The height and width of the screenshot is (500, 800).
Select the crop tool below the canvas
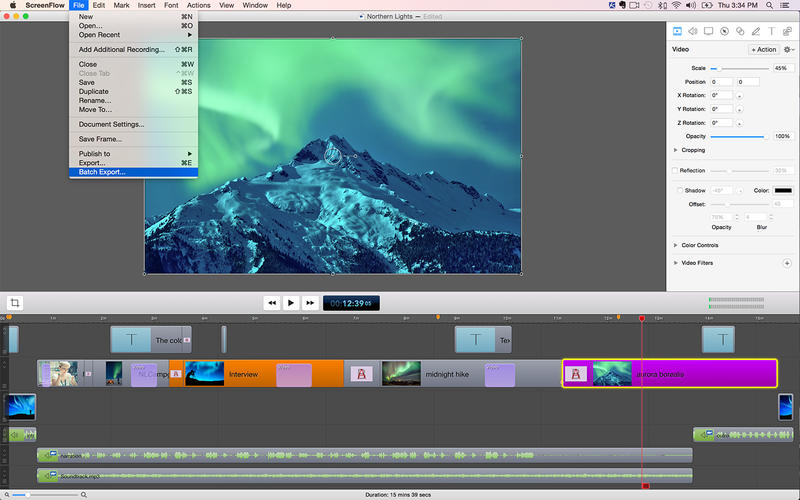[16, 303]
